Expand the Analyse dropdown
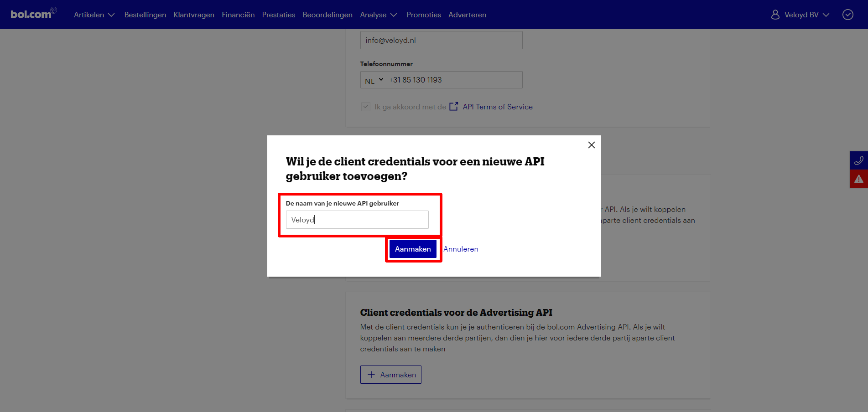Viewport: 868px width, 412px height. [x=379, y=15]
